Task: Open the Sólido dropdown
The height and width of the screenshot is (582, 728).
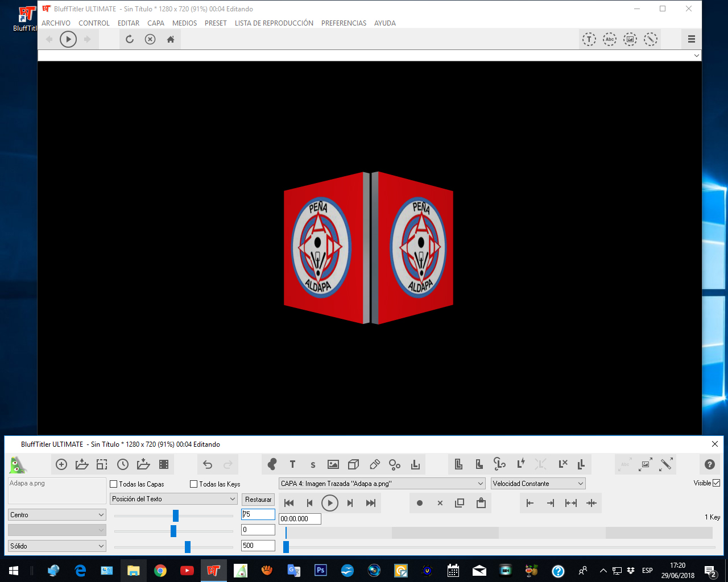Action: click(57, 546)
